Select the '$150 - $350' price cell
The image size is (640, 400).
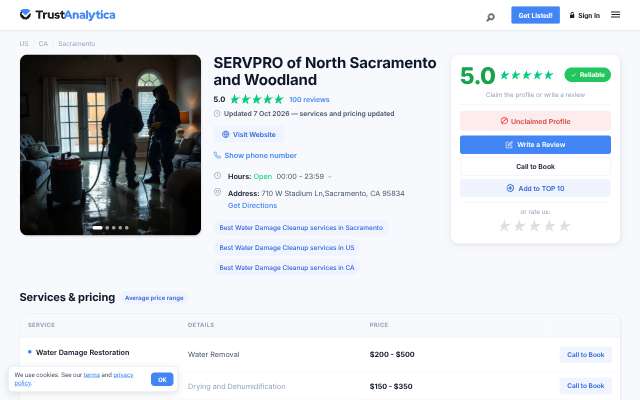point(391,386)
